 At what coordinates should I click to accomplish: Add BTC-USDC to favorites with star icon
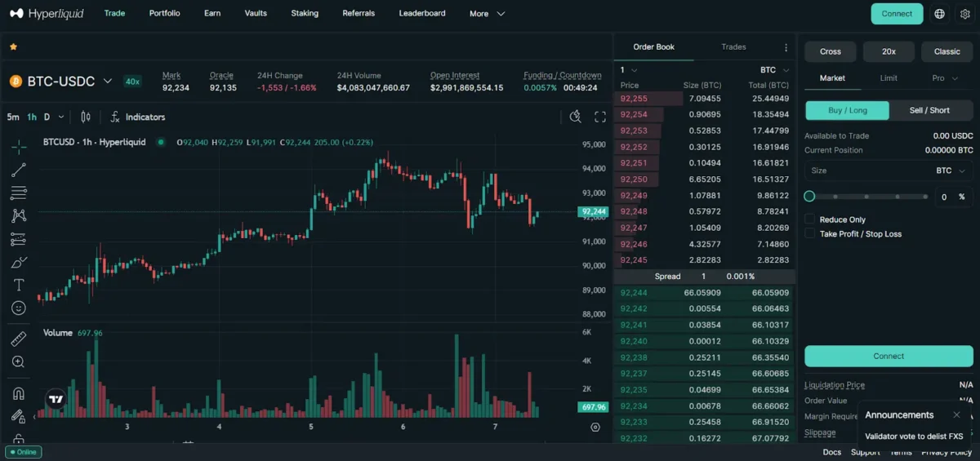13,47
